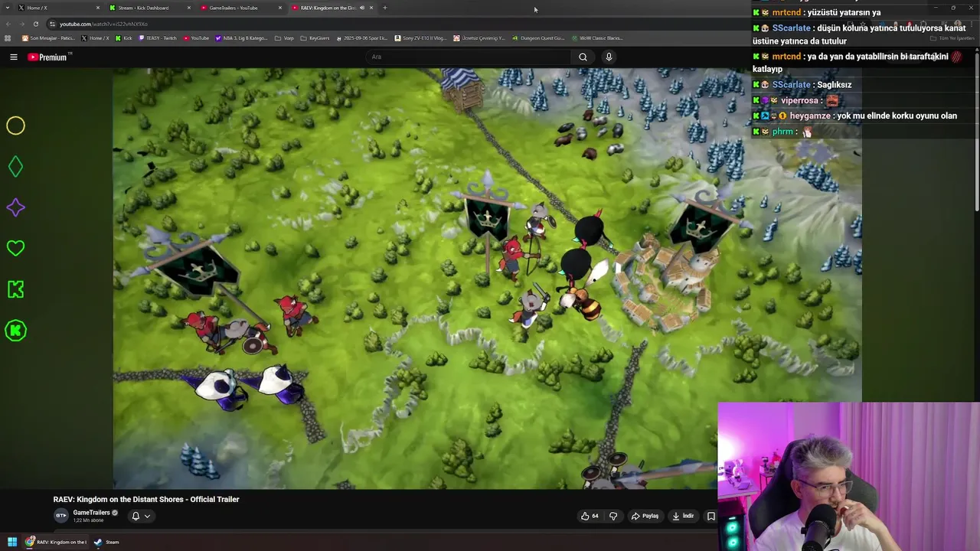Viewport: 980px width, 551px height.
Task: Open the TEASY - Twitch bookmark
Action: (158, 38)
